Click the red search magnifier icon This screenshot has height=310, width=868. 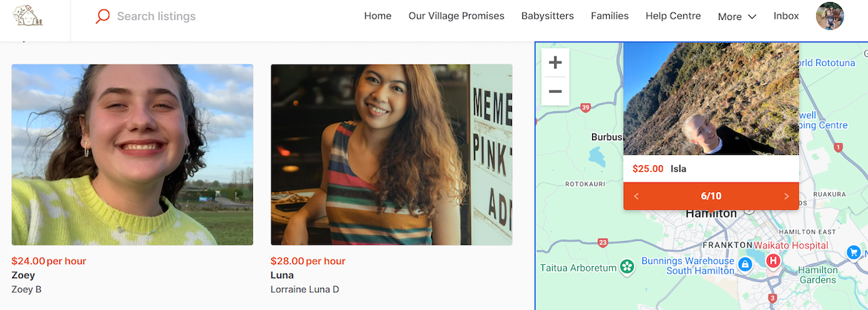coord(103,16)
